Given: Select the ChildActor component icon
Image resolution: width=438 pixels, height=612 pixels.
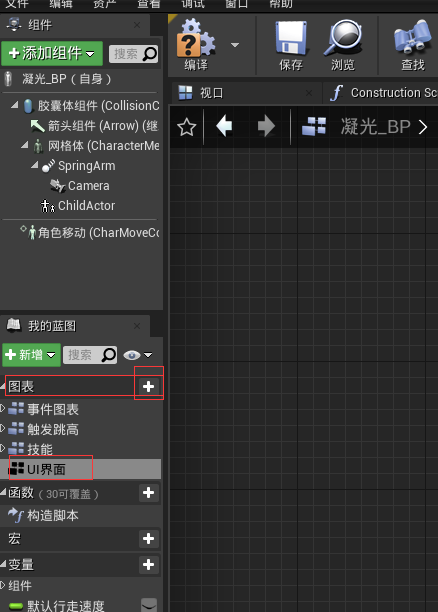Looking at the screenshot, I should click(x=48, y=206).
